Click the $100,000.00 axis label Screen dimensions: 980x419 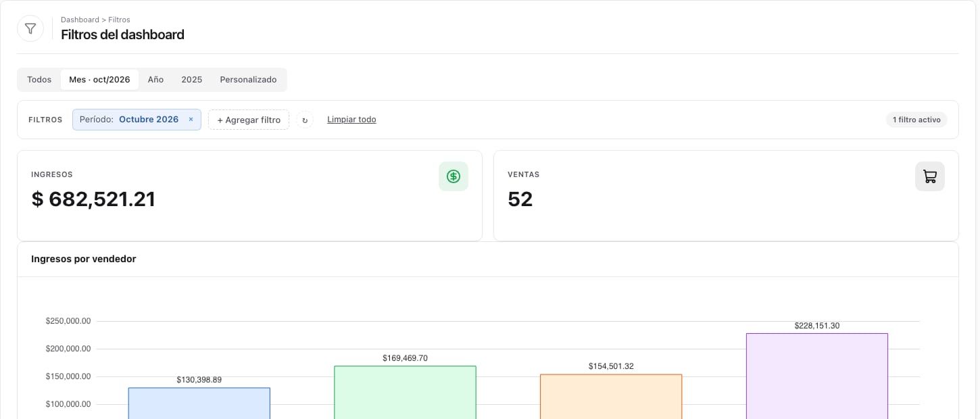click(x=68, y=404)
